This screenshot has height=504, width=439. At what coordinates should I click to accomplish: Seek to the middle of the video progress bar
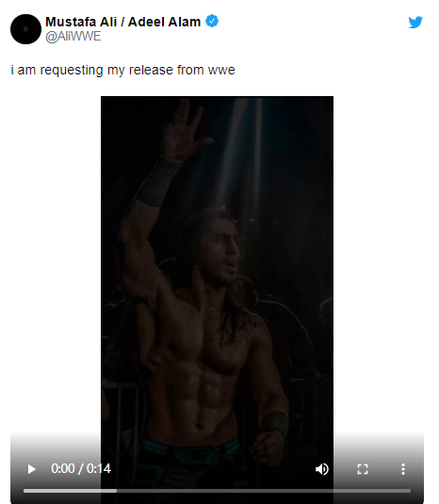tap(217, 491)
